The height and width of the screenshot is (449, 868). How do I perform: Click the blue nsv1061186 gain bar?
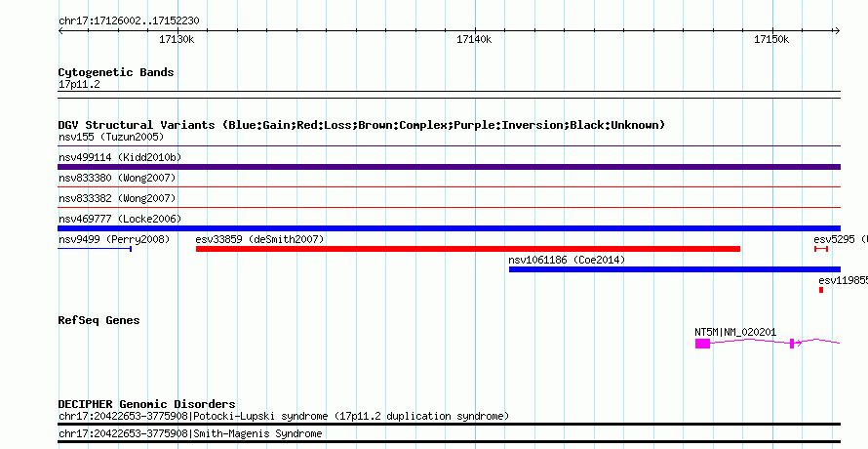pyautogui.click(x=675, y=269)
